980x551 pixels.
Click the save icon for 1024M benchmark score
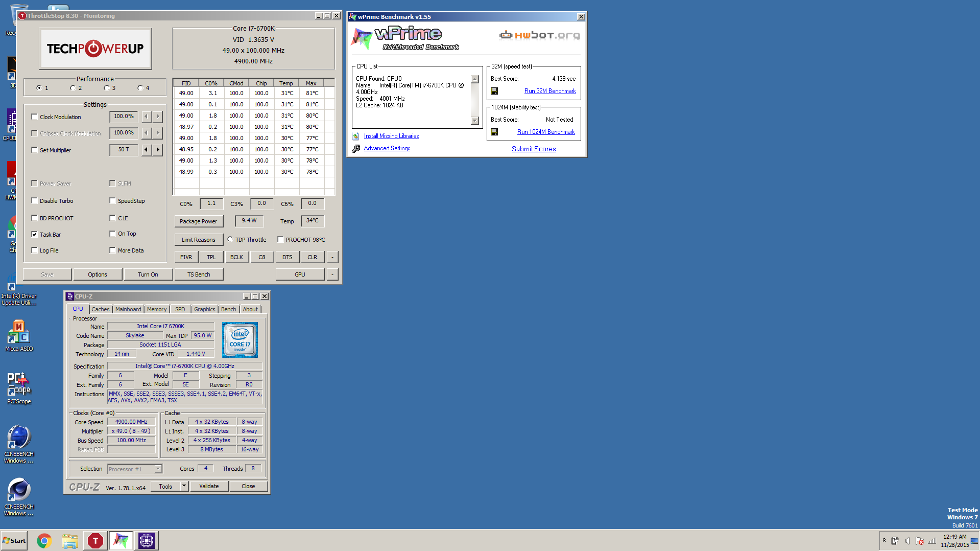[494, 132]
